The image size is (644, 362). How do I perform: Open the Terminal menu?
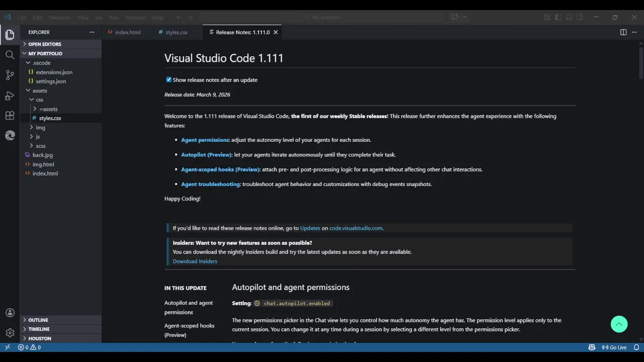point(135,18)
